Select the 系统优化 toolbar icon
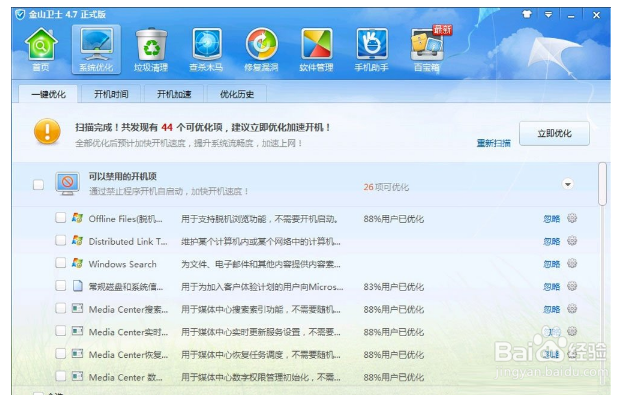Viewport: 644px width, 395px height. [x=96, y=49]
